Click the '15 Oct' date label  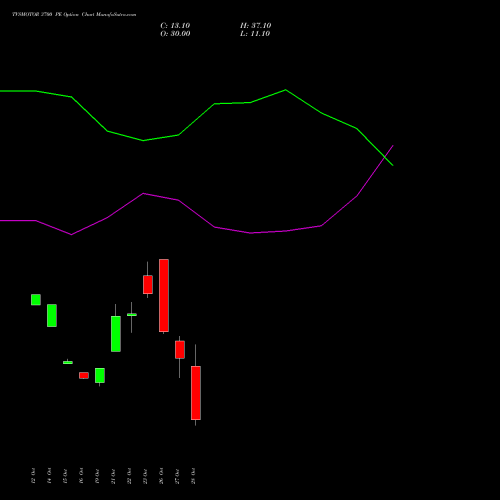click(x=65, y=476)
